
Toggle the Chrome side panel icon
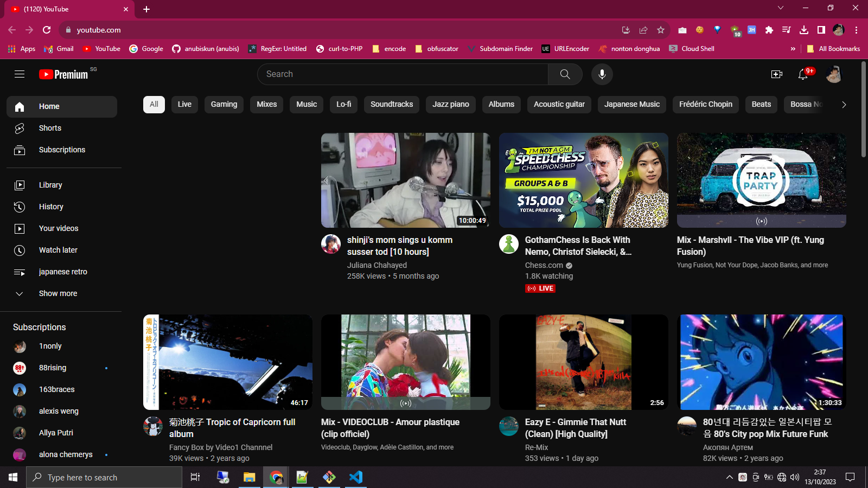point(821,30)
